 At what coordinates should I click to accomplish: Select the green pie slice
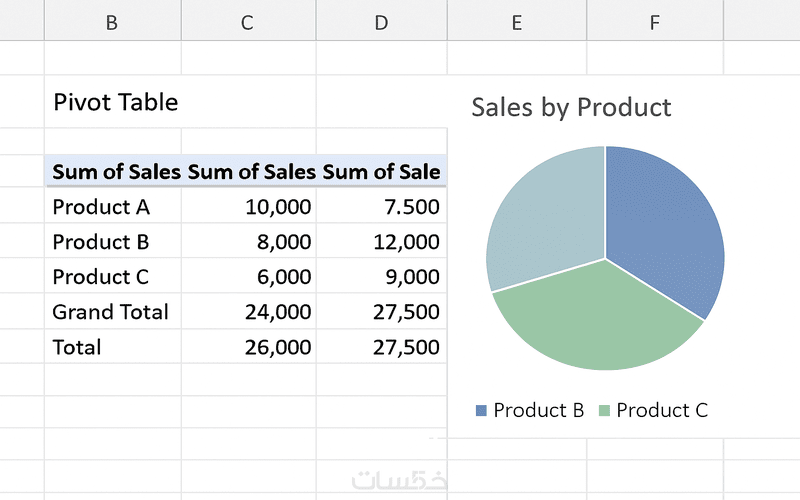590,320
